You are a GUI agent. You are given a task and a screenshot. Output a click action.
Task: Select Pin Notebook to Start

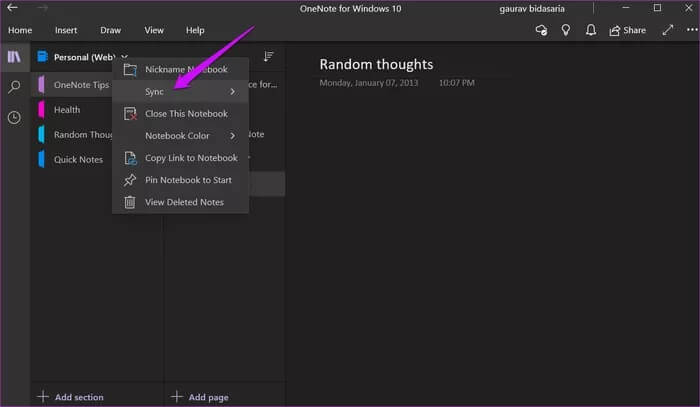click(x=180, y=180)
